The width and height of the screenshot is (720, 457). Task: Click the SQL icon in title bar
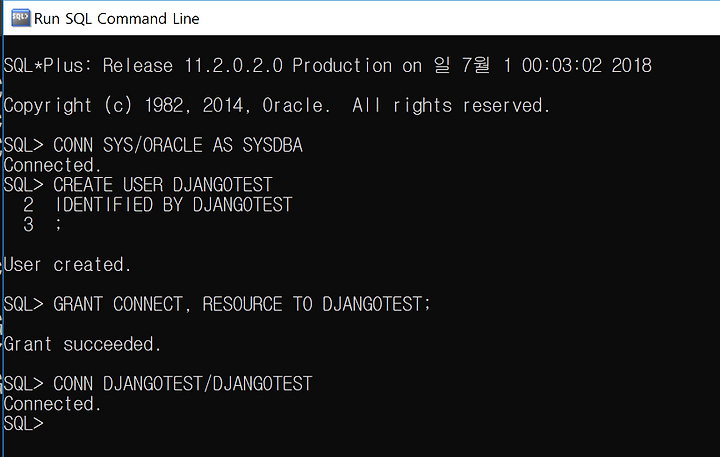pos(20,18)
